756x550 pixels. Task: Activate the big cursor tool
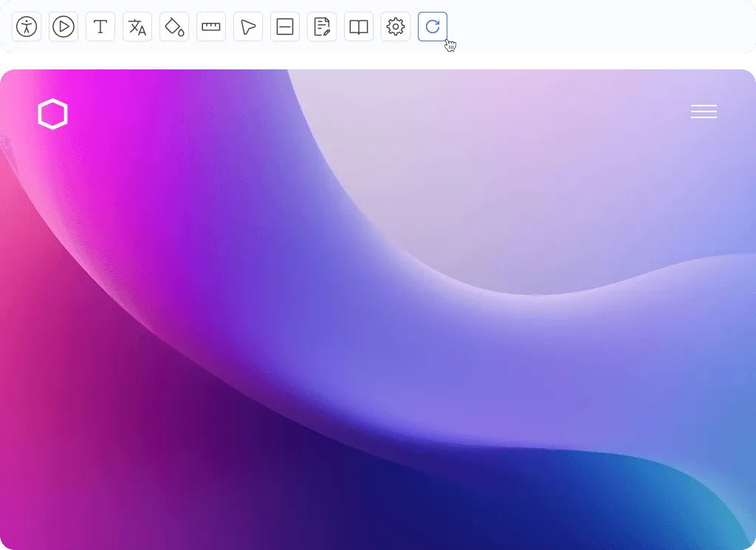click(247, 27)
